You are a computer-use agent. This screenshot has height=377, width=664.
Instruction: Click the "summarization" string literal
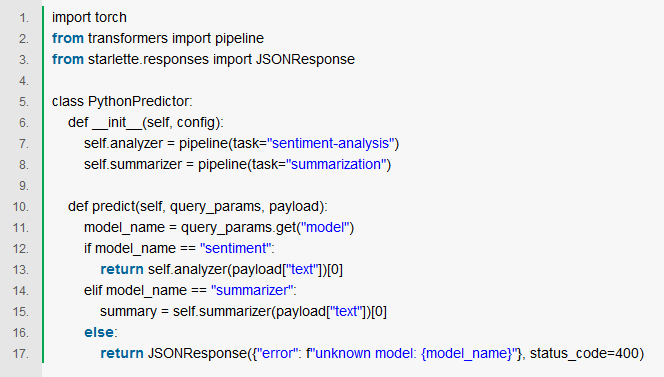[336, 164]
